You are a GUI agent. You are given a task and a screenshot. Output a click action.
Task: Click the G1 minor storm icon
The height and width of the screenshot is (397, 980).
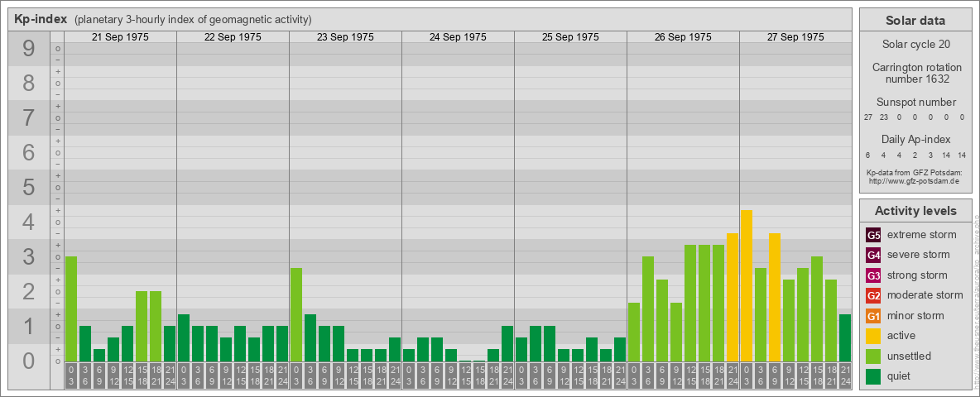tap(873, 316)
